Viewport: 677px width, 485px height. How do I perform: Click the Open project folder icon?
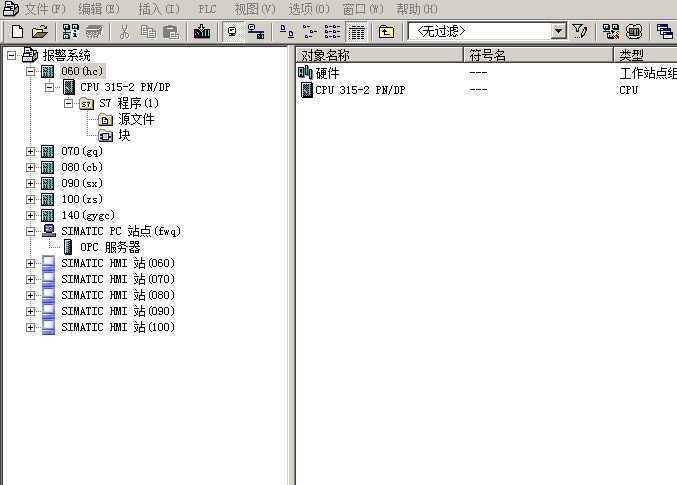point(40,32)
